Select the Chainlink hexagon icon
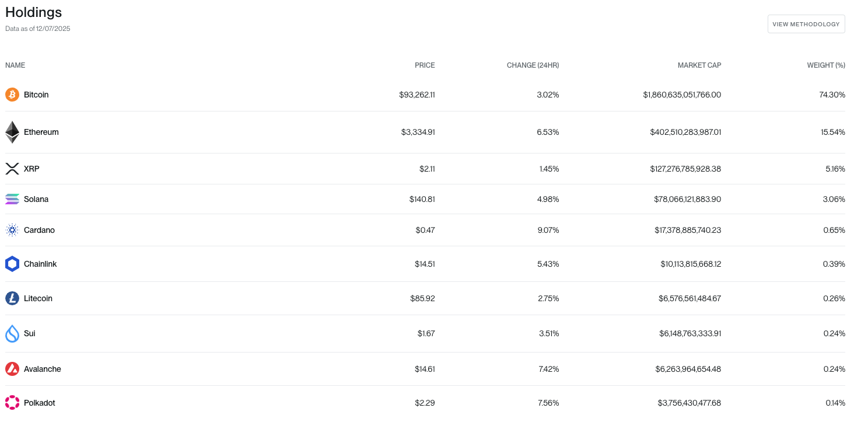The height and width of the screenshot is (422, 868). coord(12,264)
